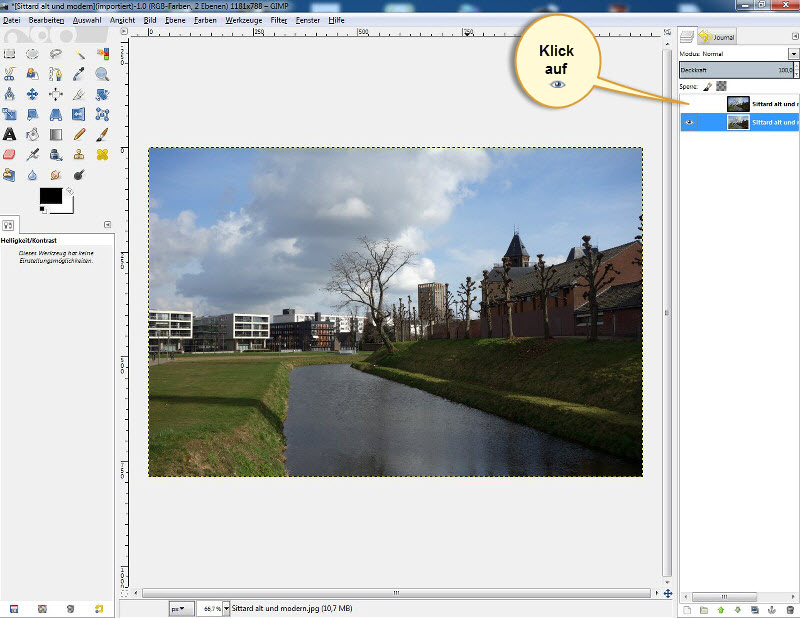Hide the selected lower layer via eye icon
Screen dimensions: 800x618
(x=690, y=122)
